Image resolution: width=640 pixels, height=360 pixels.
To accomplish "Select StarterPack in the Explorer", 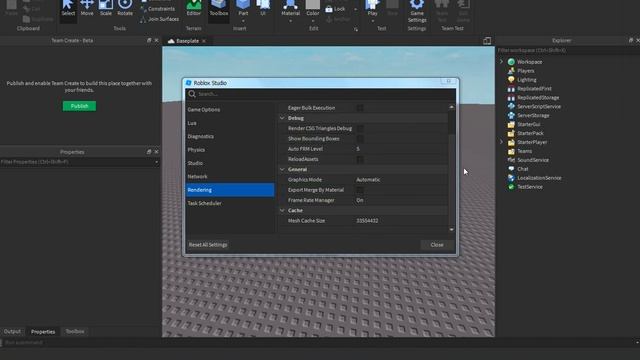I will 530,133.
